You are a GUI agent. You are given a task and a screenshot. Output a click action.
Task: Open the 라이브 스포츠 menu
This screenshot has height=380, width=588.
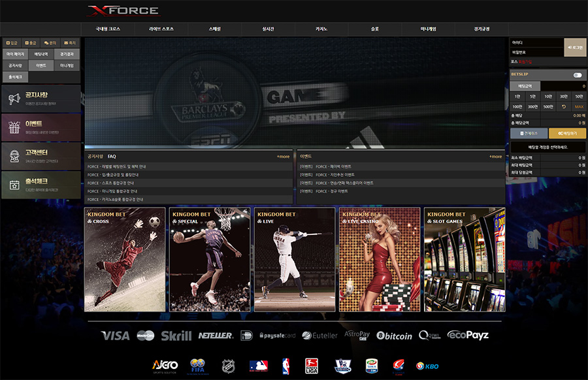[x=161, y=29]
